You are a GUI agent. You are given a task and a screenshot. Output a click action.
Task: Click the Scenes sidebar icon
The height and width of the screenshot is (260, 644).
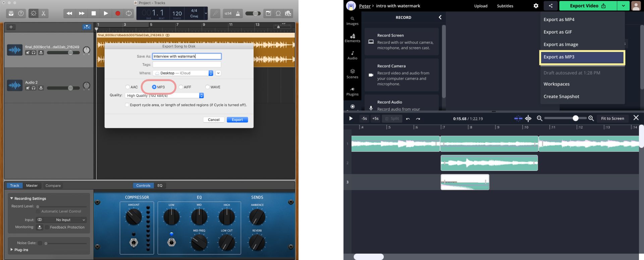click(x=352, y=74)
